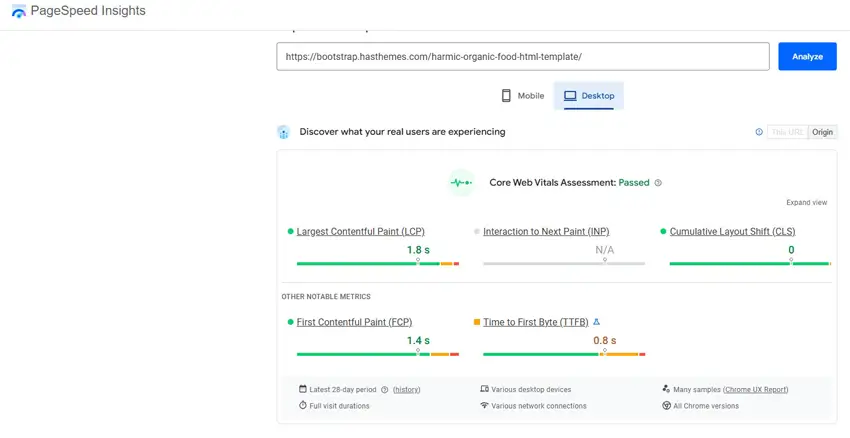Click Discover what your real users are experiencing

[x=402, y=132]
